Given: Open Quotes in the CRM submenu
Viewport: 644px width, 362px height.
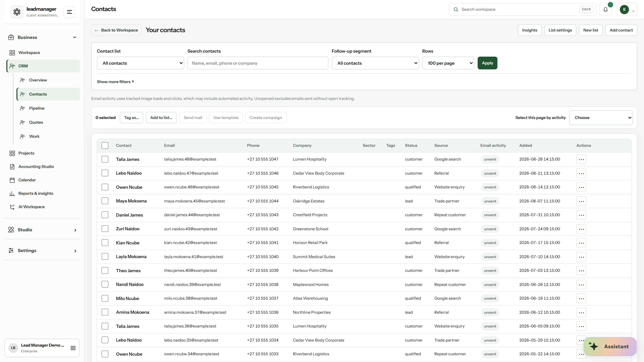Looking at the screenshot, I should click(x=48, y=122).
